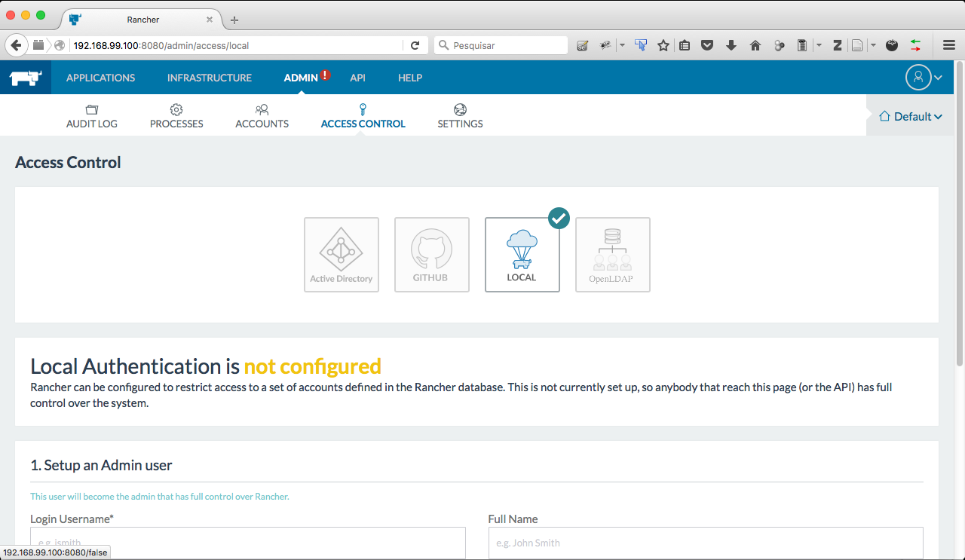Image resolution: width=965 pixels, height=560 pixels.
Task: Choose Active Directory authentication
Action: [342, 255]
